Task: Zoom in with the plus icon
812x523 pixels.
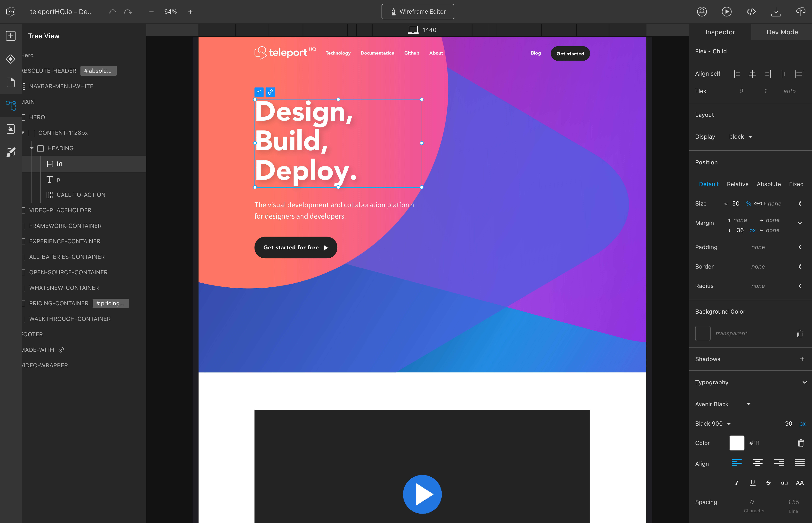Action: click(x=190, y=12)
